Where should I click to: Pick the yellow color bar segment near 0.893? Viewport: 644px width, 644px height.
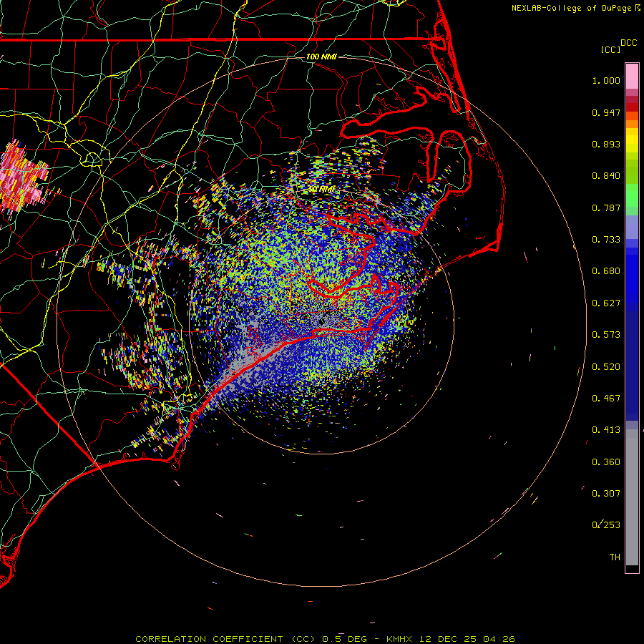tap(632, 140)
